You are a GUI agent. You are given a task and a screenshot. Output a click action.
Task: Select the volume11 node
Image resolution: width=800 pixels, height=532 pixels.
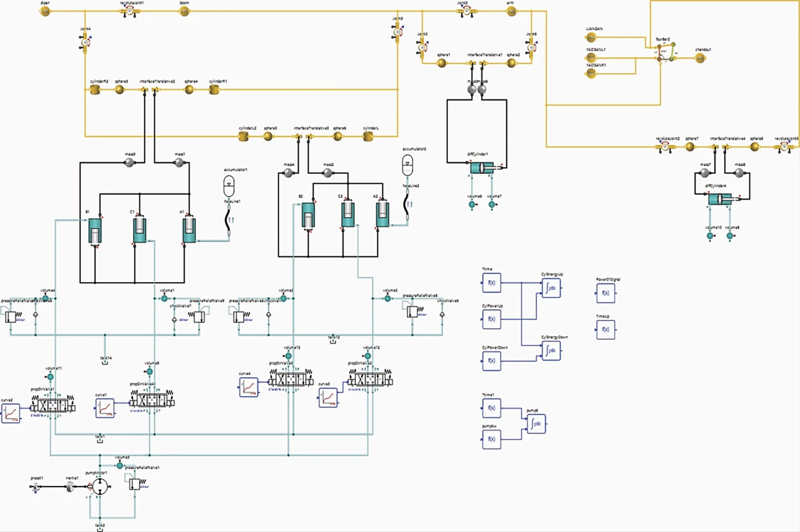pyautogui.click(x=50, y=377)
